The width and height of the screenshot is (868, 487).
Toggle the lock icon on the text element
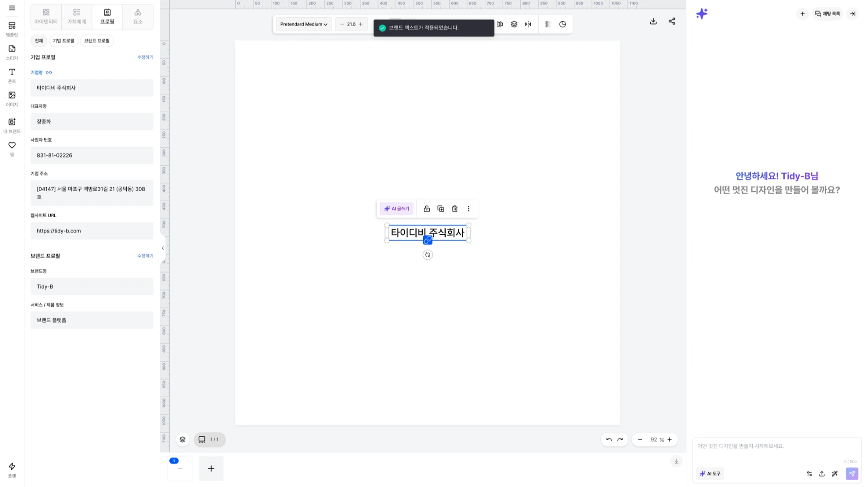pos(427,209)
